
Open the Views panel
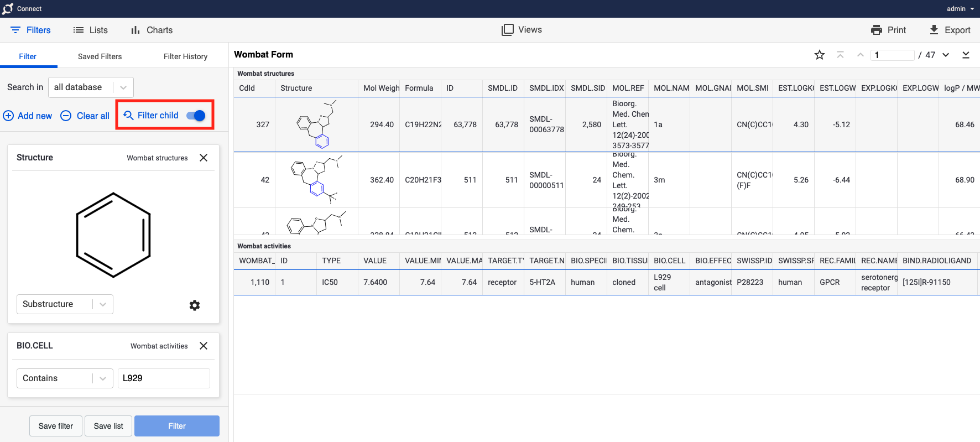point(522,30)
